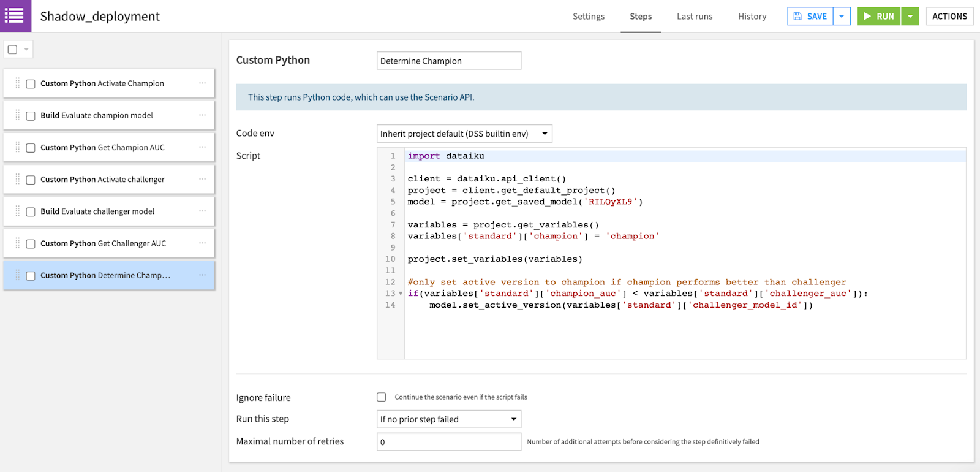Toggle the select-all steps checkbox
The image size is (980, 472).
[x=12, y=50]
